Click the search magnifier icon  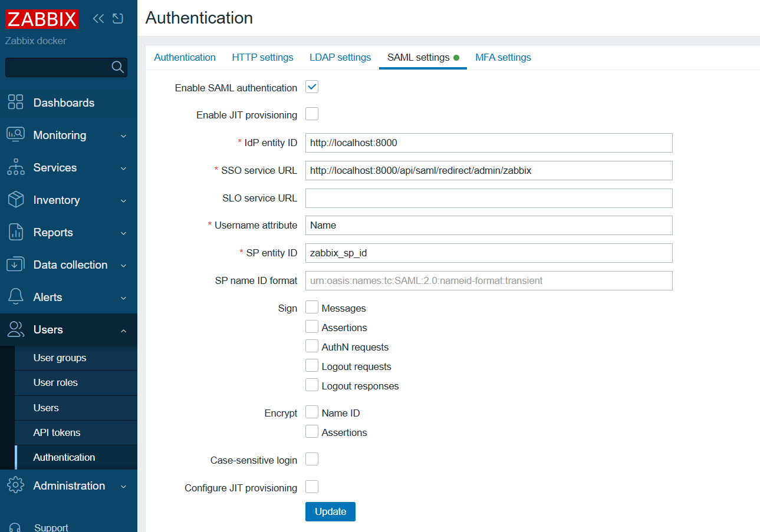tap(117, 67)
